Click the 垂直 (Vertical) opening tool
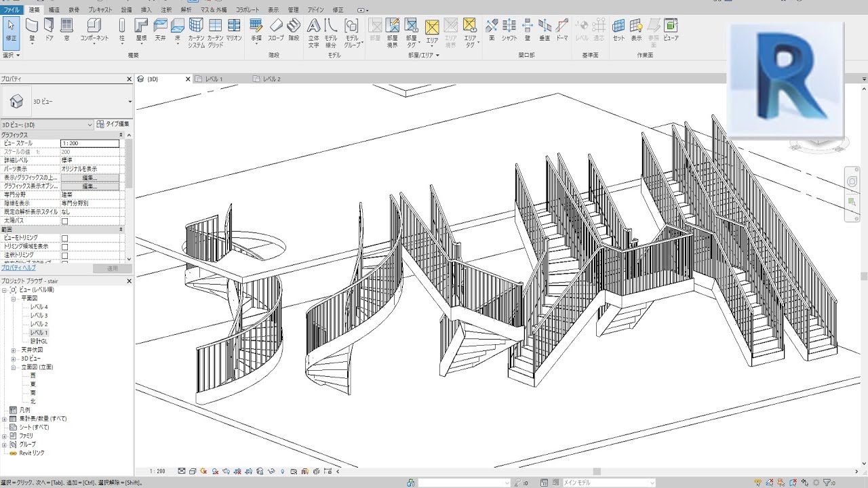The width and height of the screenshot is (868, 488). 545,30
